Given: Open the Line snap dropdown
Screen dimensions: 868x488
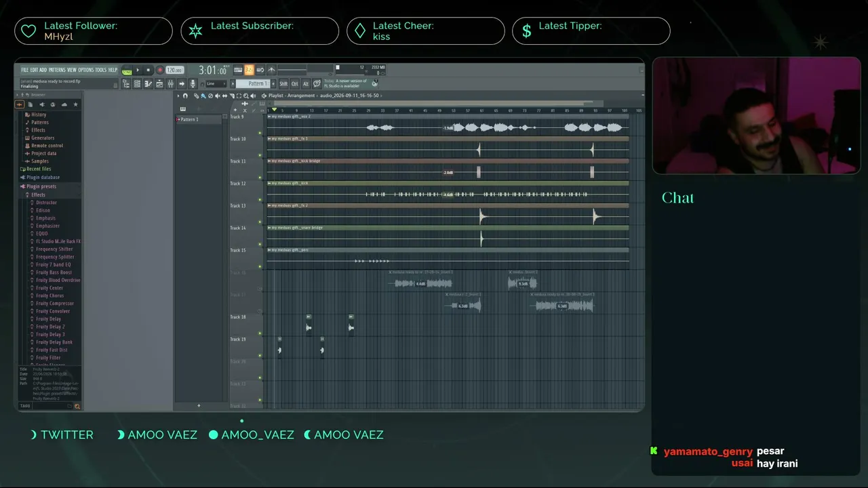Looking at the screenshot, I should pyautogui.click(x=216, y=84).
